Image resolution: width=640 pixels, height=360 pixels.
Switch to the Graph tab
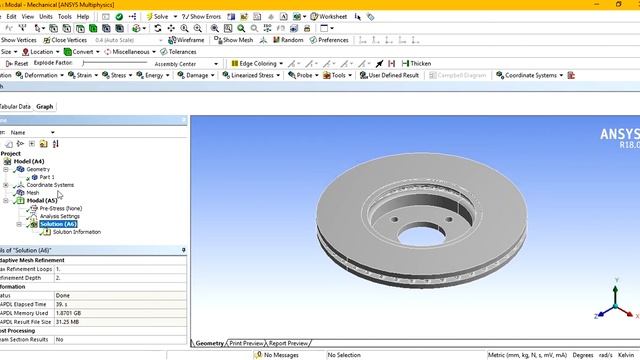pos(44,107)
